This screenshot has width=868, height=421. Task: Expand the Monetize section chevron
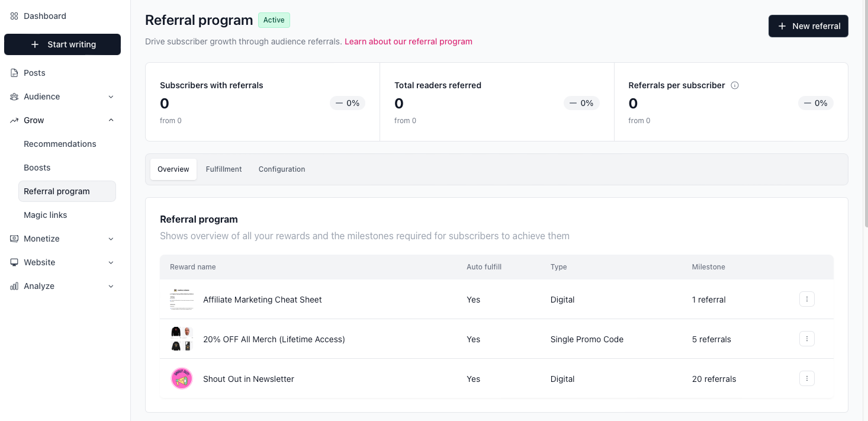pyautogui.click(x=111, y=239)
